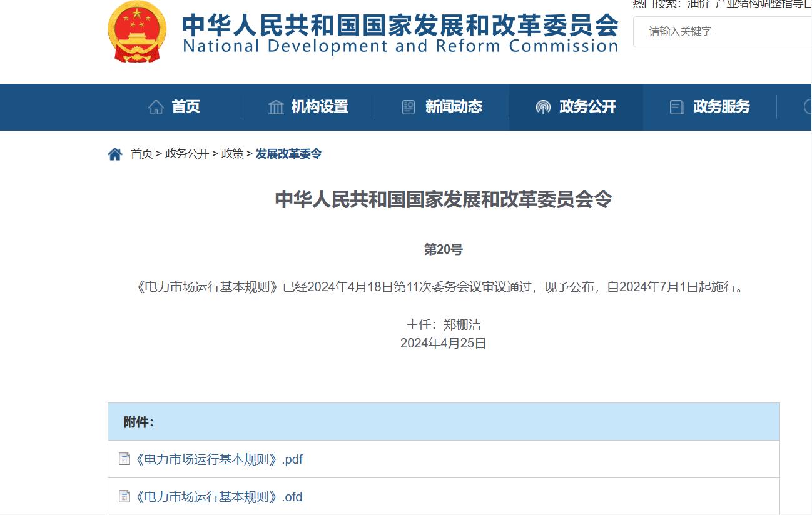Viewport: 812px width, 515px height.
Task: Click the document icon beside 政务服务
Action: point(677,107)
